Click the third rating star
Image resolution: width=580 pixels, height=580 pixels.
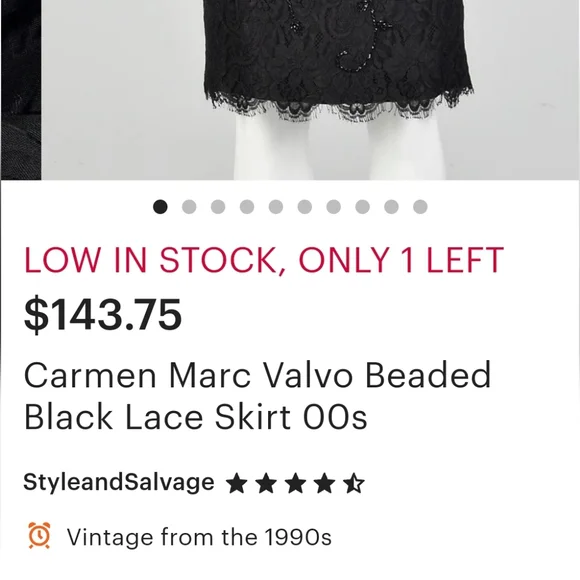296,483
